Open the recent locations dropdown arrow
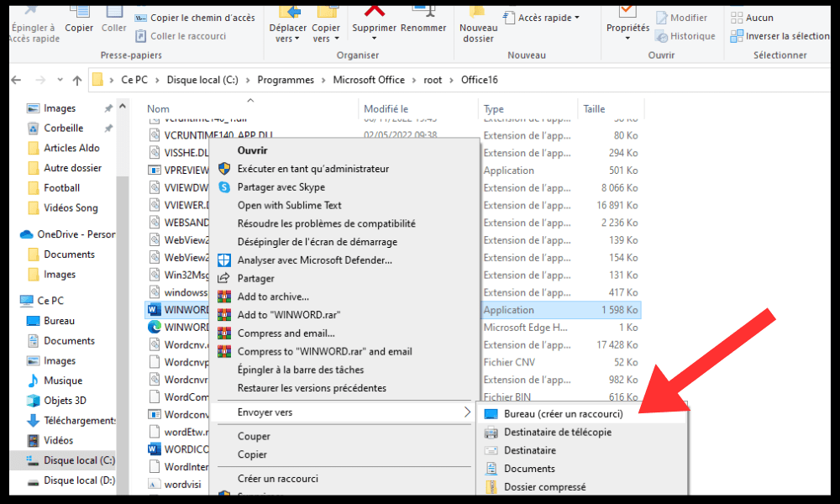Viewport: 840px width, 504px height. click(60, 80)
